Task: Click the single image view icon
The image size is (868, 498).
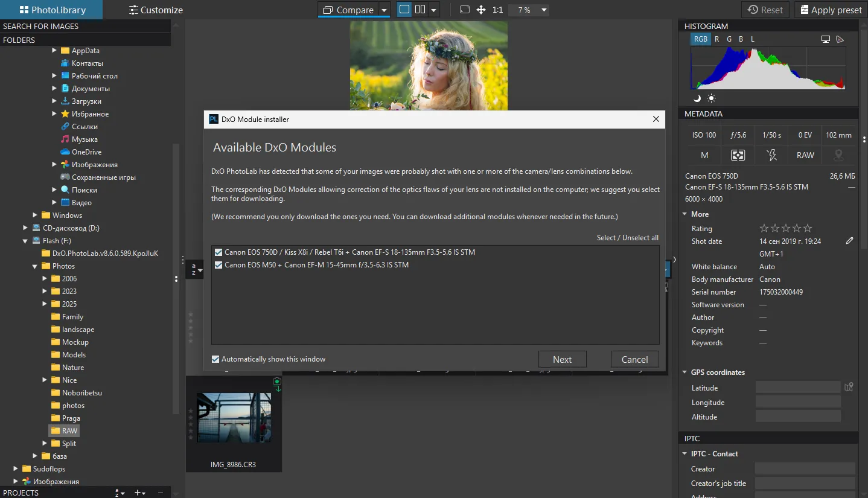Action: [x=404, y=10]
